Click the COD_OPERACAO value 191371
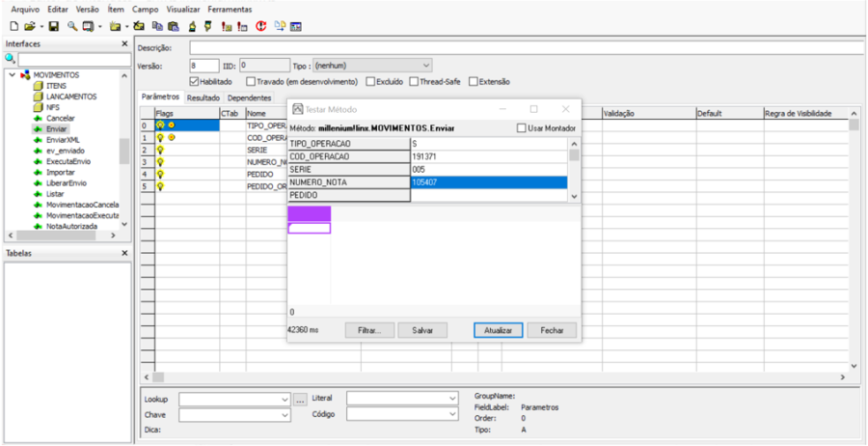 (x=489, y=156)
